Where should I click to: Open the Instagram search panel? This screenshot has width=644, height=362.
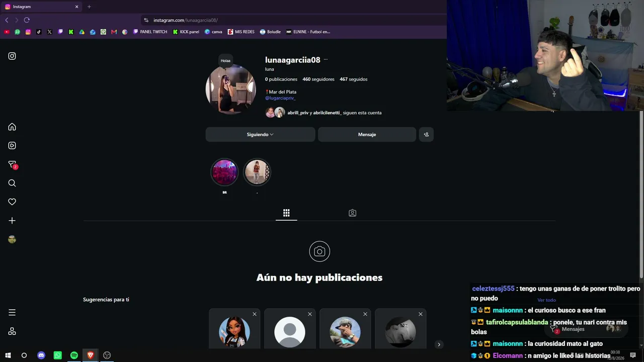tap(12, 183)
